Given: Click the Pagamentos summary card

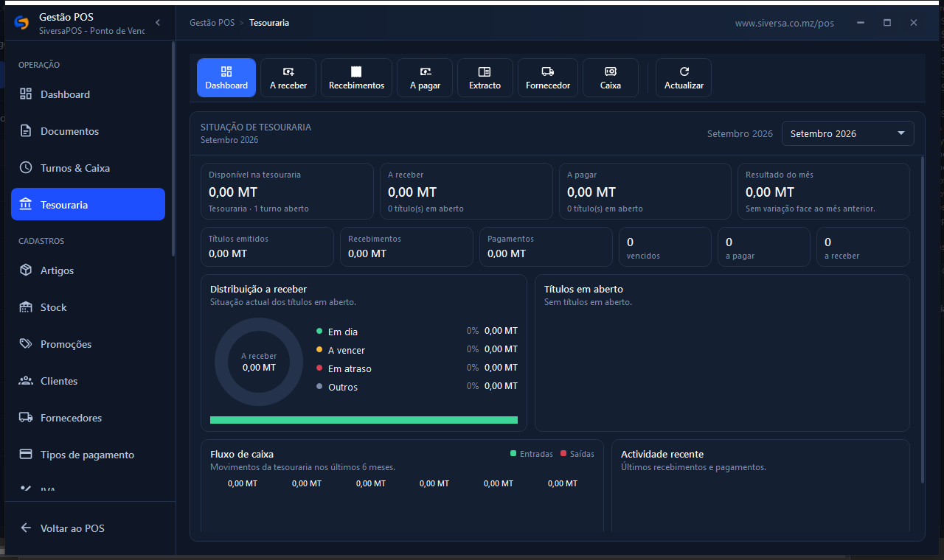Looking at the screenshot, I should click(x=546, y=247).
